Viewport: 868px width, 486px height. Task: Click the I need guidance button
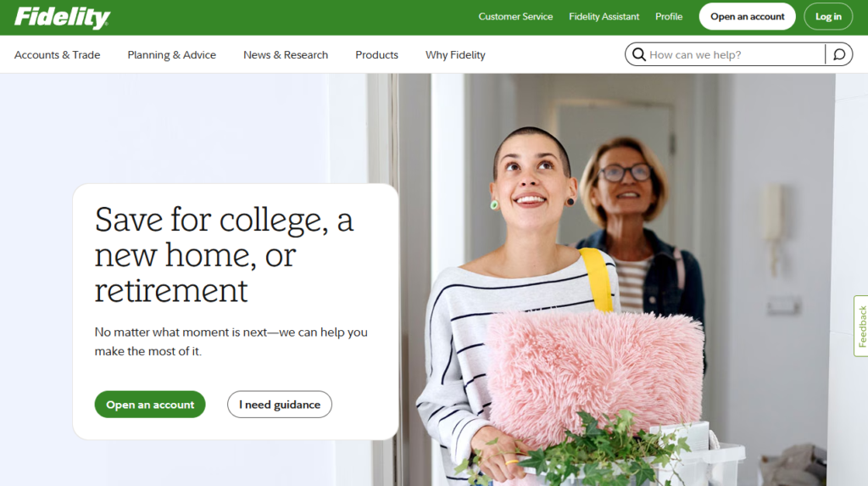point(280,405)
